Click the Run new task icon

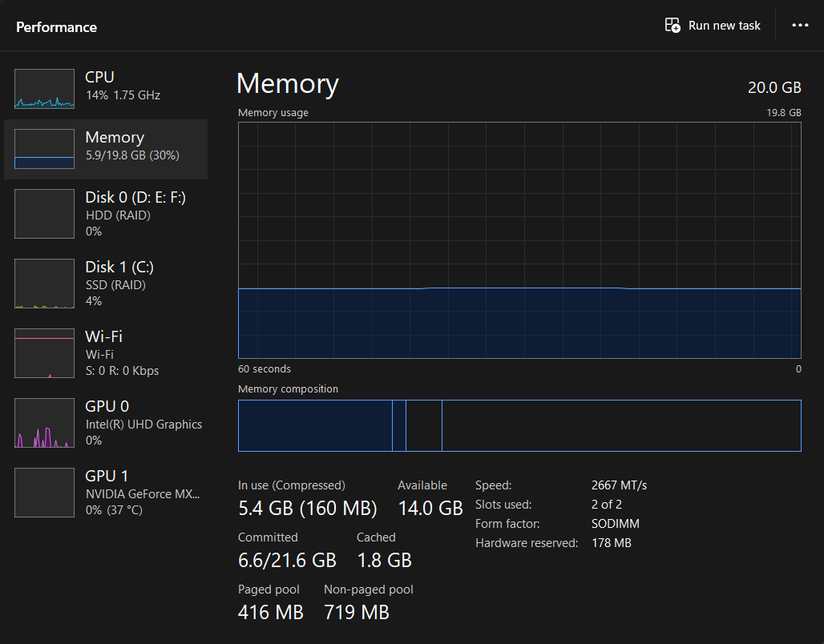pos(673,26)
